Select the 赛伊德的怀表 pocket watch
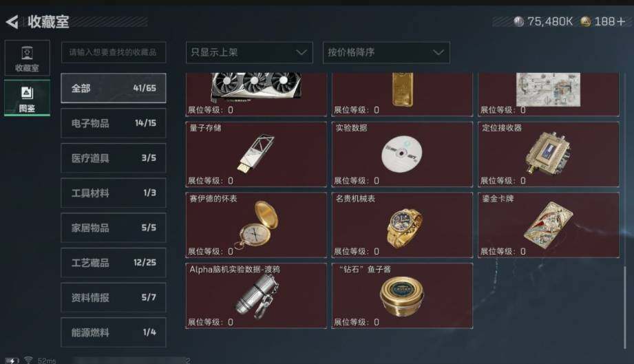 [256, 225]
